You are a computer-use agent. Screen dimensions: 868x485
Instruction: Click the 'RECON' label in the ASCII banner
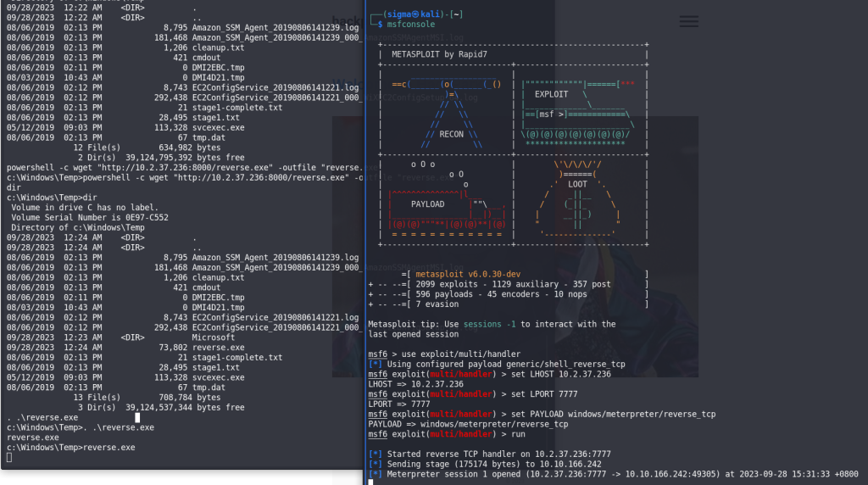(x=451, y=134)
